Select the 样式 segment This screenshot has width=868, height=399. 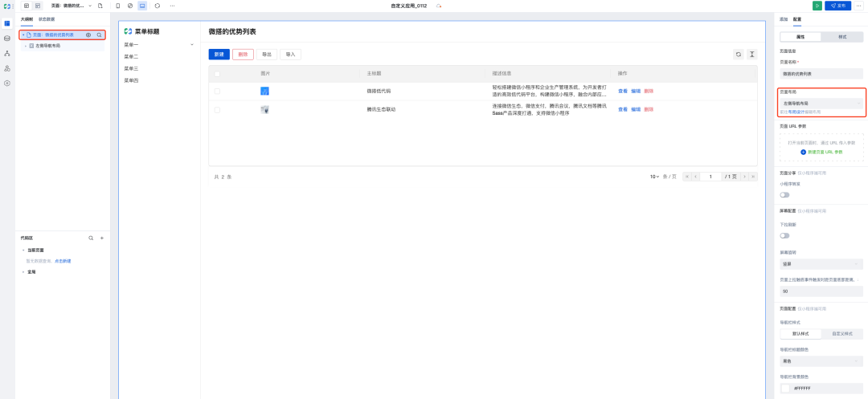[842, 36]
